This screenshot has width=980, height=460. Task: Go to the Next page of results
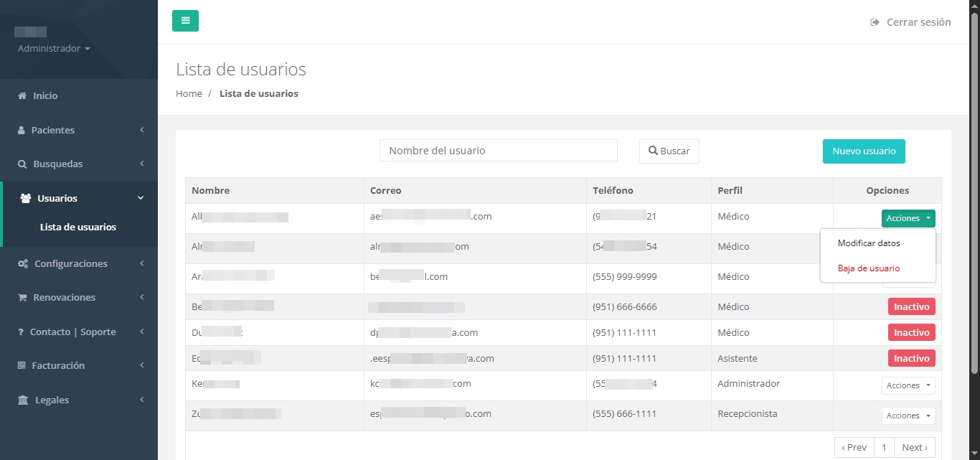point(914,448)
